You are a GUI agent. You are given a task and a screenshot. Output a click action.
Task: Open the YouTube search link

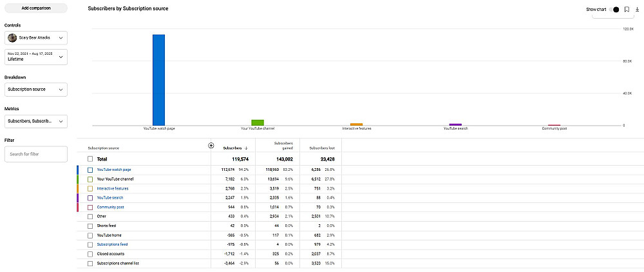click(110, 198)
